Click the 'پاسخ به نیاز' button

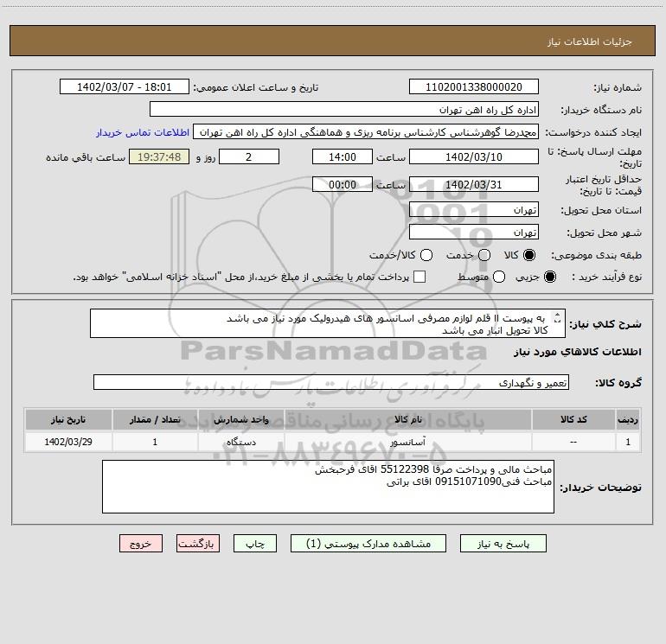pos(503,544)
